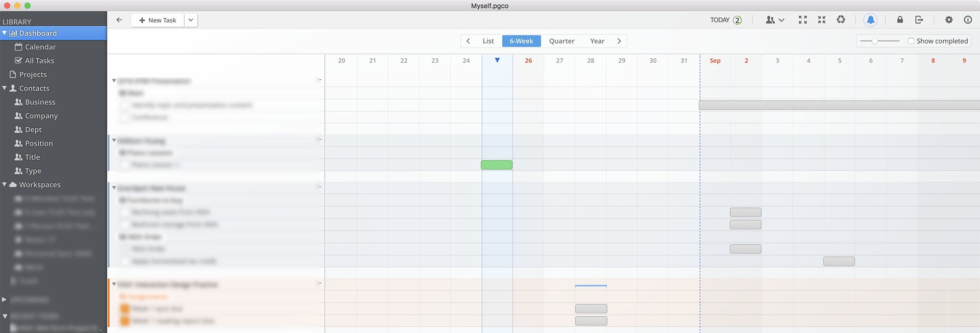Screen dimensions: 980x333
Task: Switch to the List view tab
Action: point(488,41)
